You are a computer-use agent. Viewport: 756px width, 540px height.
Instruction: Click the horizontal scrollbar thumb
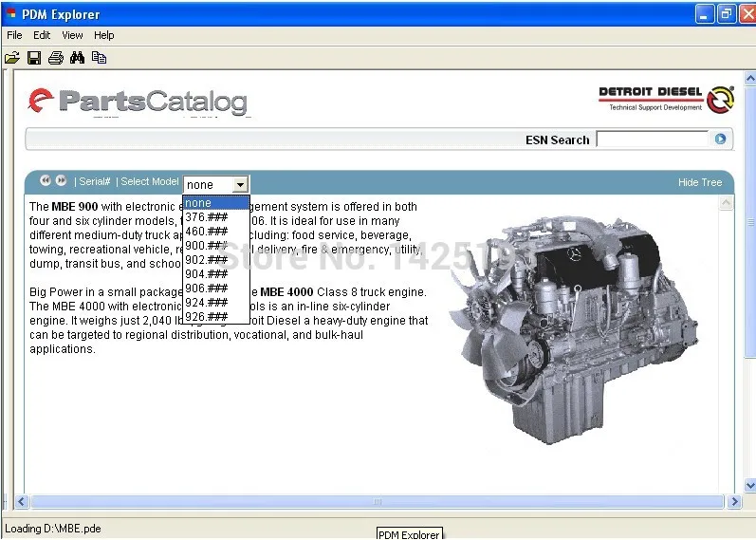377,501
